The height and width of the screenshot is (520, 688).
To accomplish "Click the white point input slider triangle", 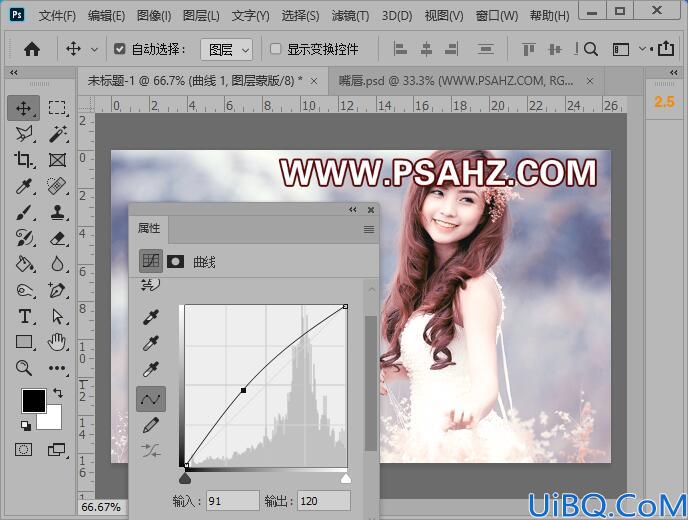I will tap(346, 478).
